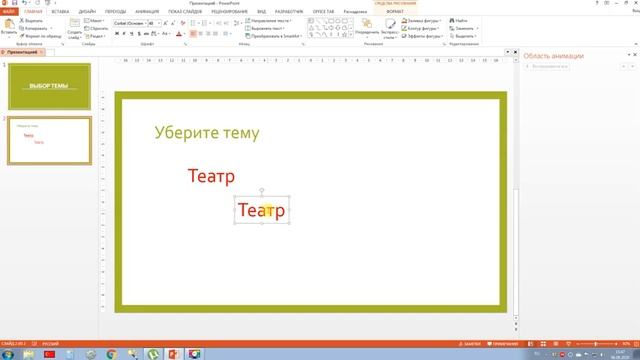The height and width of the screenshot is (360, 640).
Task: Open Shape Effects (Эффекты фигуры) menu
Action: tap(422, 36)
